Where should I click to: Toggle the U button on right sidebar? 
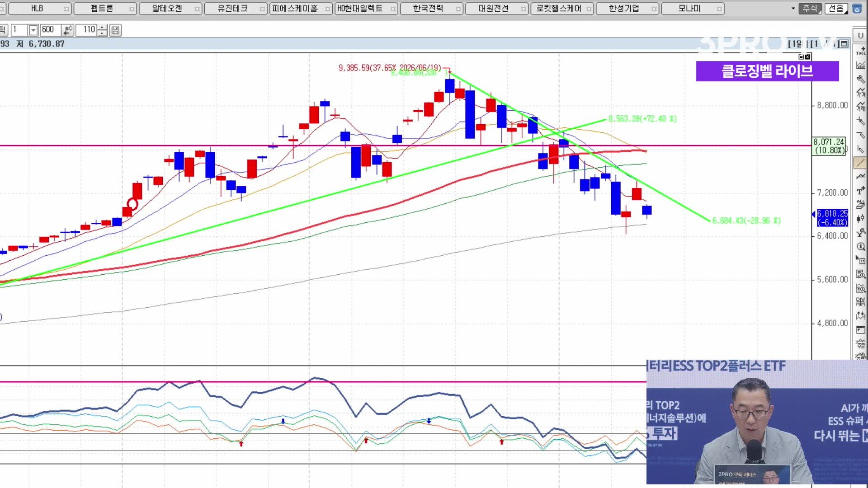[860, 35]
